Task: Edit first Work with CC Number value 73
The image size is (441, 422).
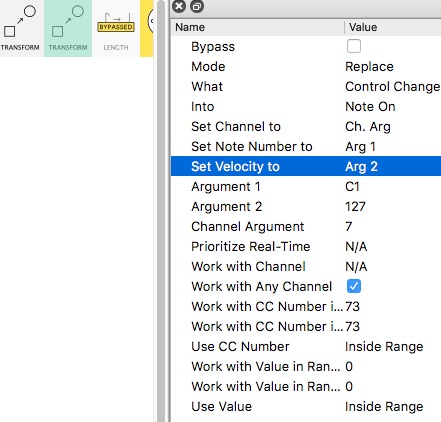Action: 353,306
